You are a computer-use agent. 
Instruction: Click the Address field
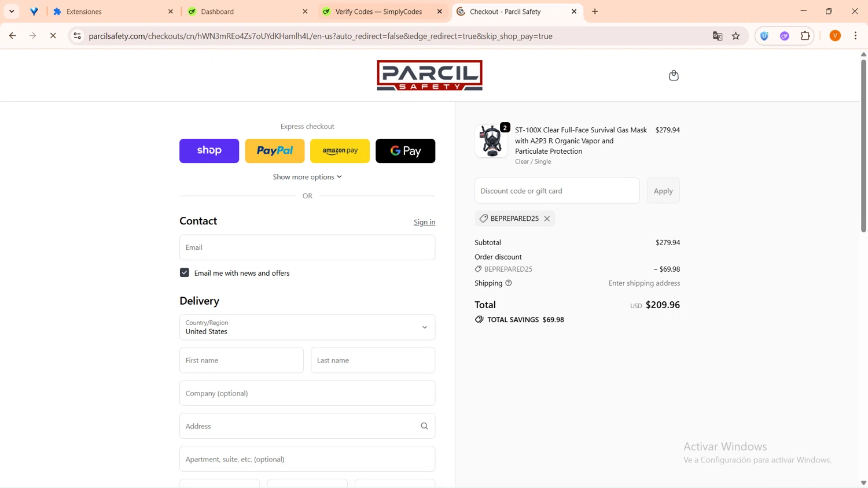(307, 426)
